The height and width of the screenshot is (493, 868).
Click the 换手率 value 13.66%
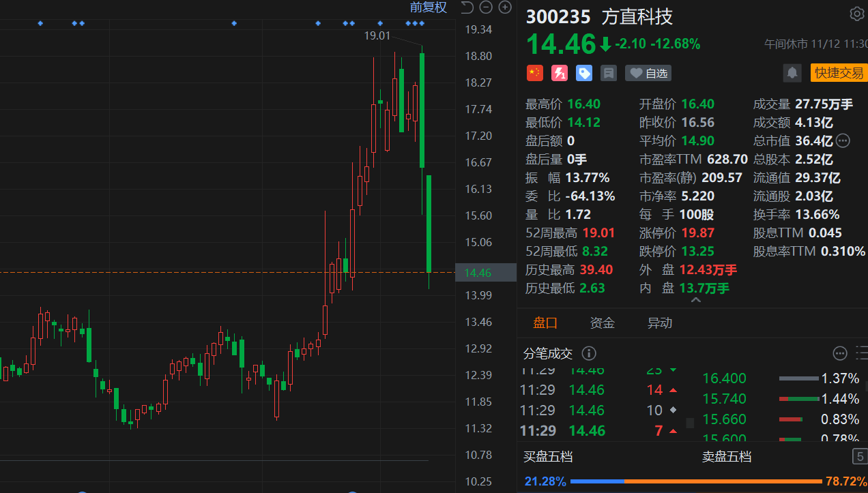818,215
